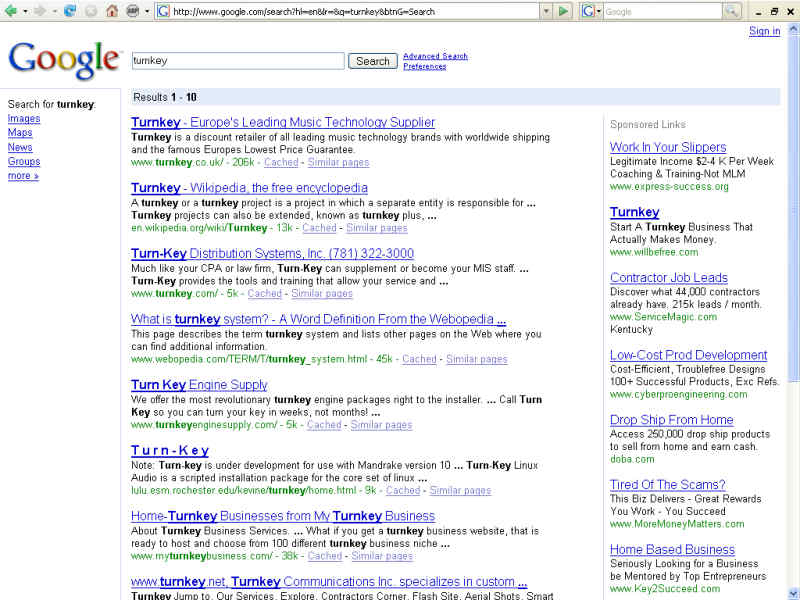The height and width of the screenshot is (600, 800).
Task: Click the stop loading icon
Action: (x=91, y=11)
